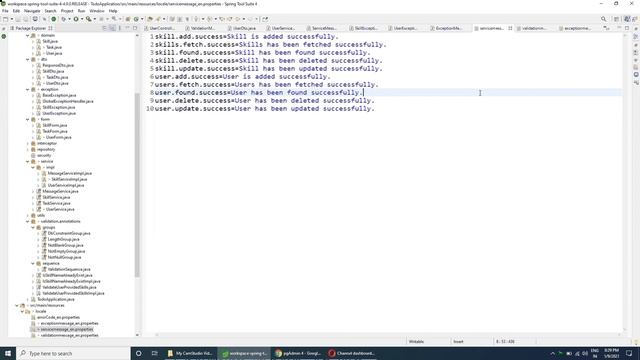Click the Debug toolbar icon
Viewport: 640px width, 360px height.
(63, 19)
